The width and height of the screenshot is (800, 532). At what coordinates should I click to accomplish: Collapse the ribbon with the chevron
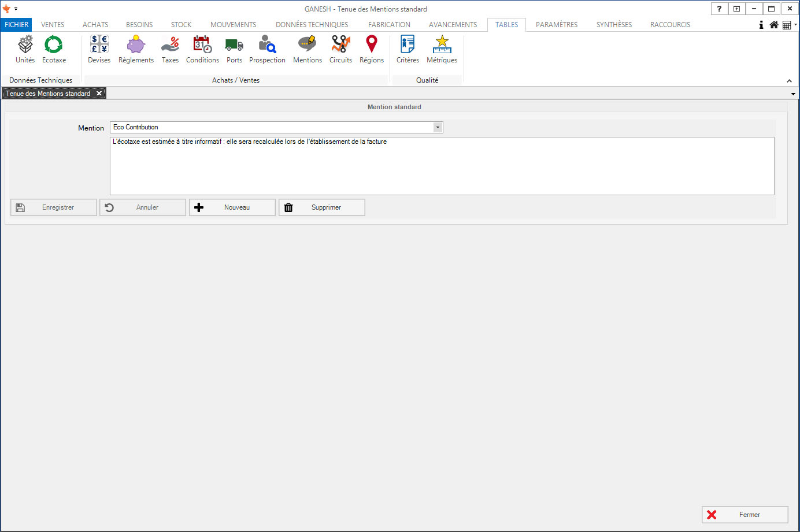[789, 81]
